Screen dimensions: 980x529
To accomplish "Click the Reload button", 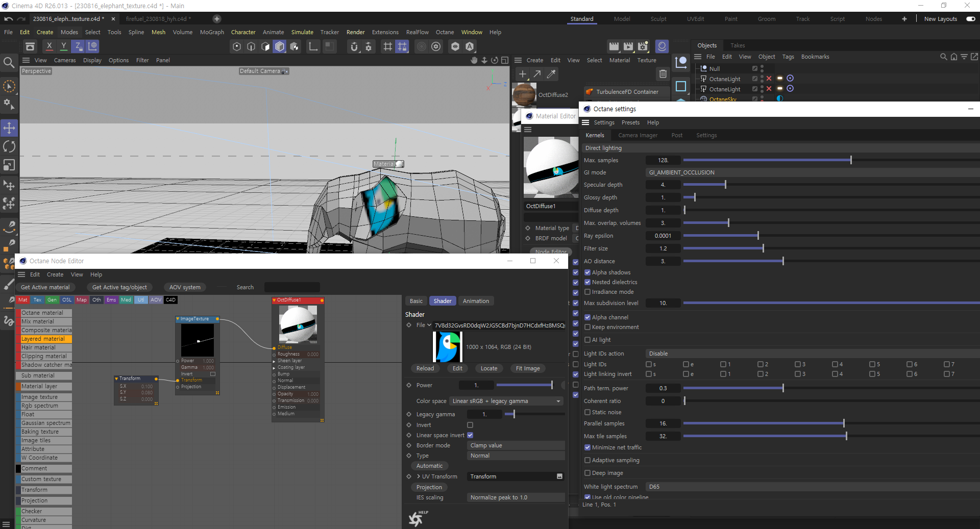I will point(425,368).
